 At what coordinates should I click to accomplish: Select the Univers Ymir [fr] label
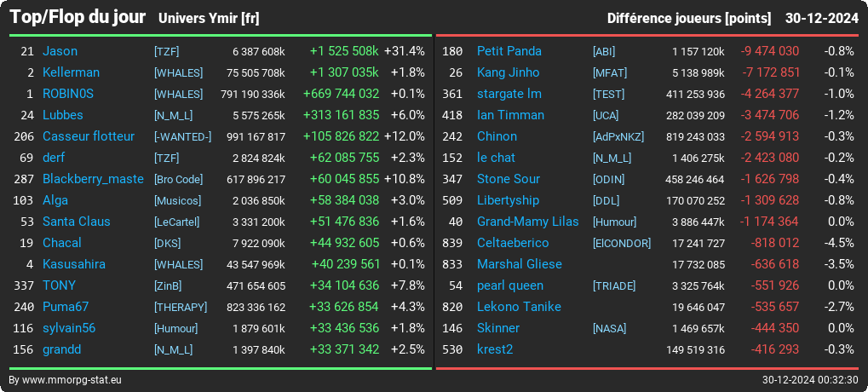pos(209,18)
